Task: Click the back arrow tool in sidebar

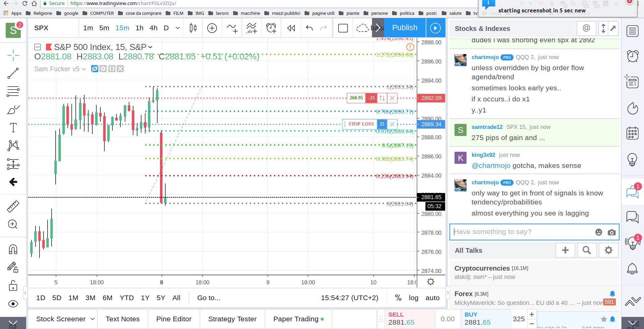Action: [x=13, y=182]
